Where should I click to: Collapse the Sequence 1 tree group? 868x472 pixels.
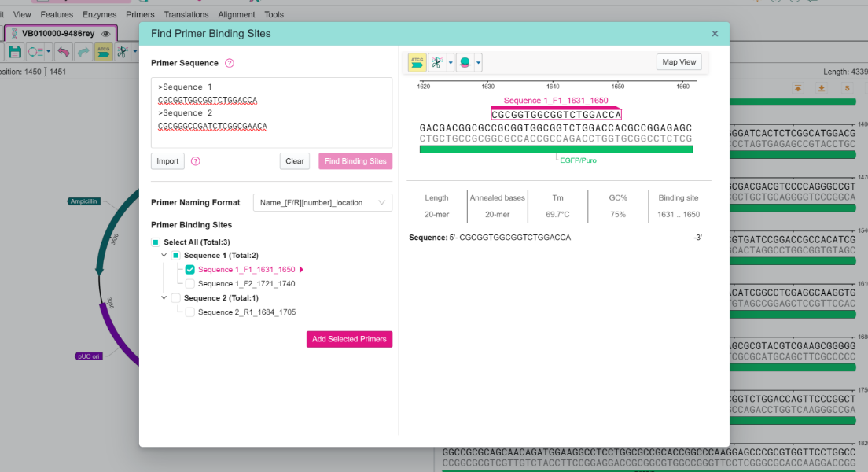pos(164,256)
